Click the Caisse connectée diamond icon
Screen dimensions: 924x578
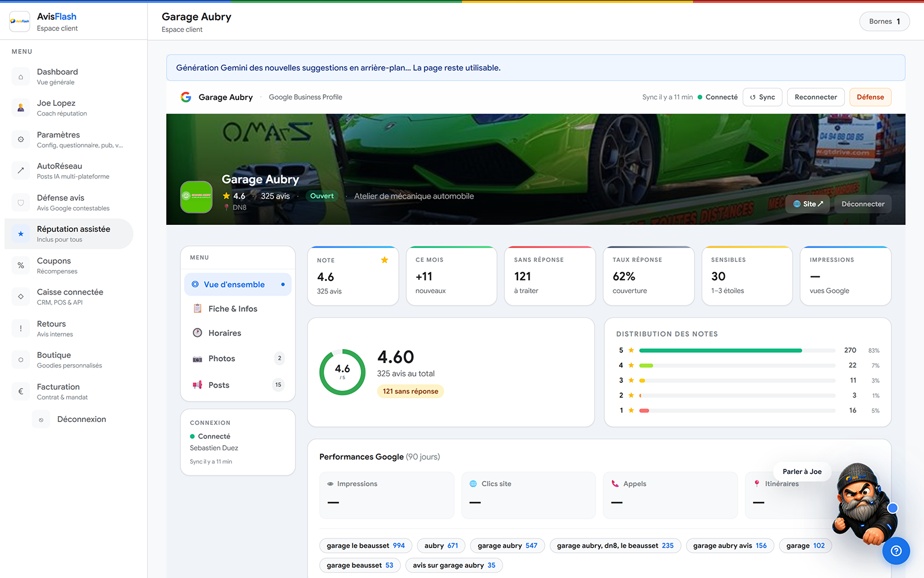pyautogui.click(x=21, y=297)
